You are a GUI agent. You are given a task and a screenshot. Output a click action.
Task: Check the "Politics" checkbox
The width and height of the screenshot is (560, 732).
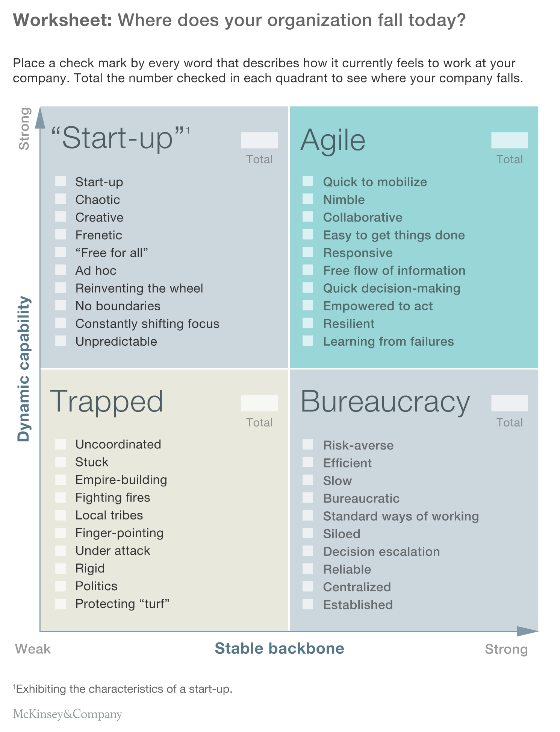(61, 586)
